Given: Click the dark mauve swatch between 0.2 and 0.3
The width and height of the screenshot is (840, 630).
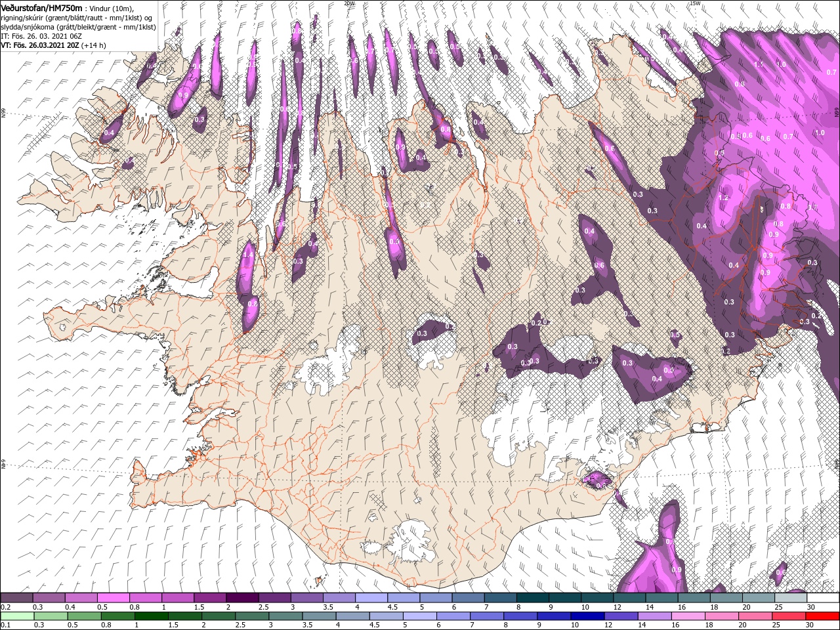Looking at the screenshot, I should (16, 598).
